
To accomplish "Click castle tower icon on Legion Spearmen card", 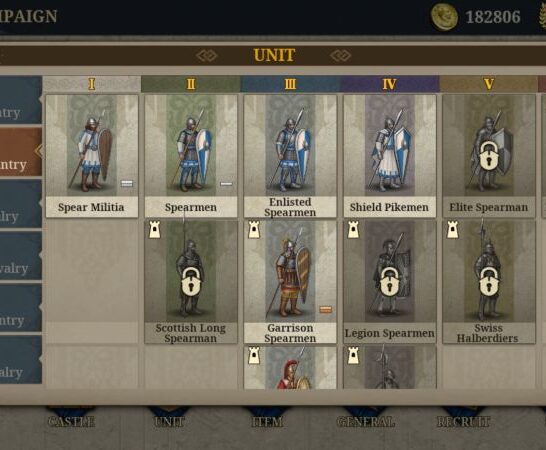I will click(353, 230).
